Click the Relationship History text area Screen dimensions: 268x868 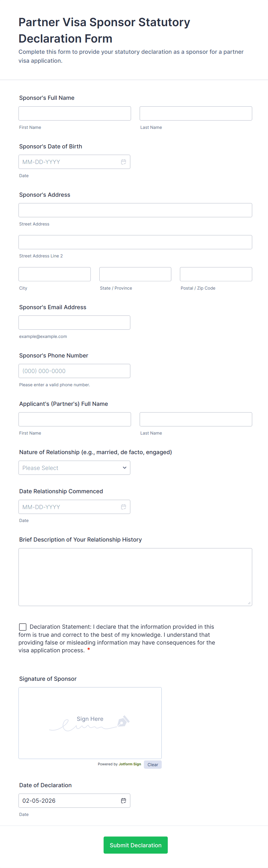coord(135,577)
